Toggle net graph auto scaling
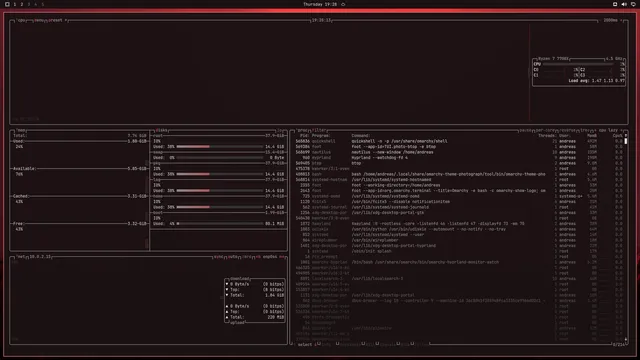 tap(233, 257)
